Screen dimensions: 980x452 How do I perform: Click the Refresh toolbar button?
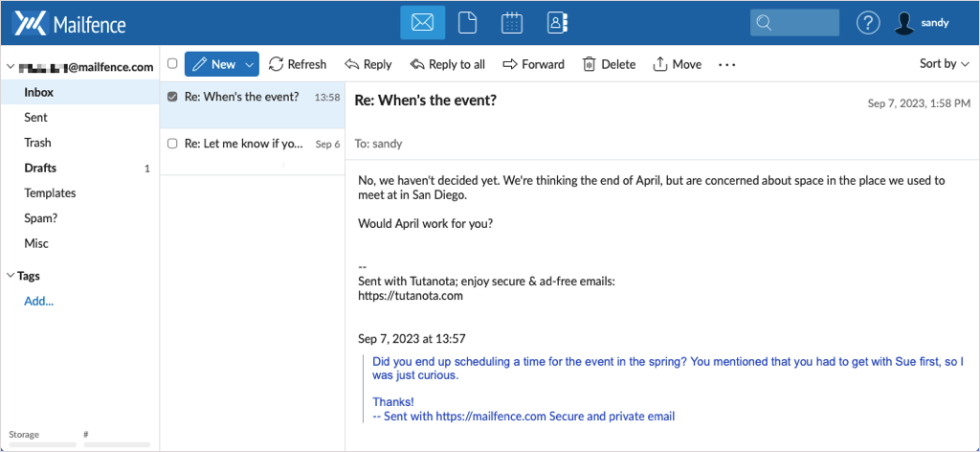click(x=298, y=64)
